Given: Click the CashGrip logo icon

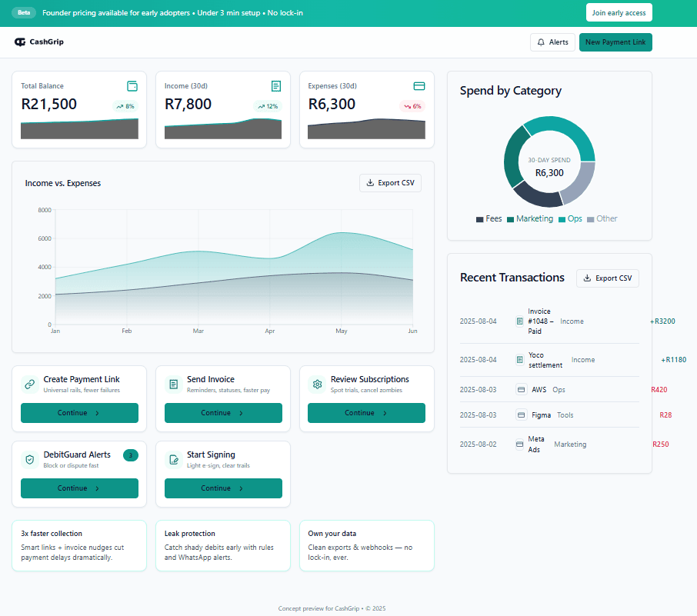Looking at the screenshot, I should (22, 42).
